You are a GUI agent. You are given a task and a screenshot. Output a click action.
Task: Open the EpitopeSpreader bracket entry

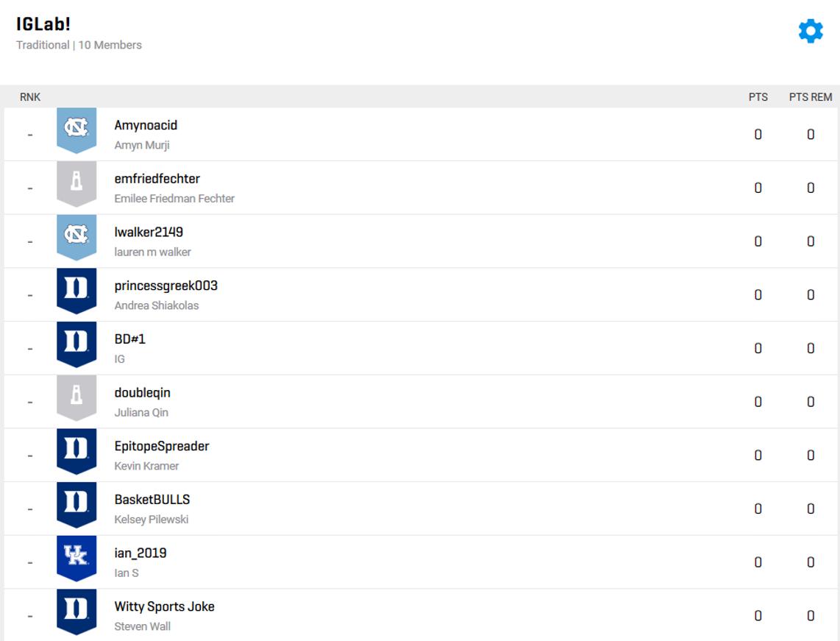pyautogui.click(x=162, y=446)
